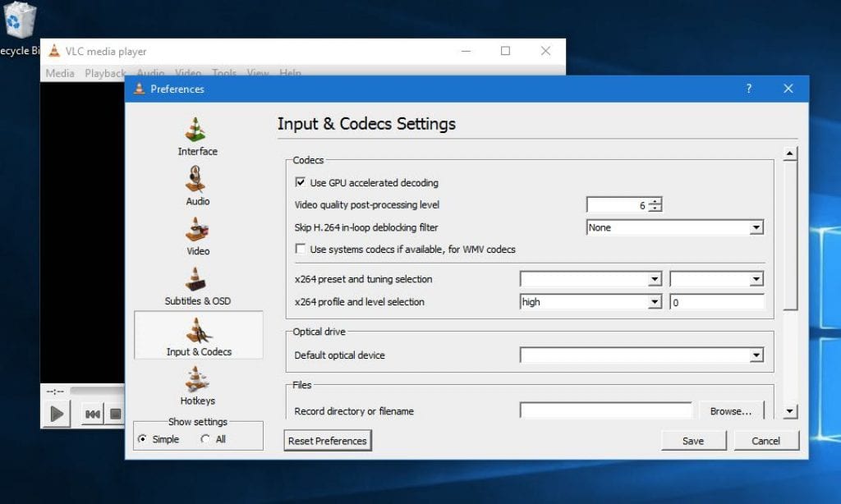The width and height of the screenshot is (841, 504).
Task: Open the Playback menu
Action: click(105, 73)
